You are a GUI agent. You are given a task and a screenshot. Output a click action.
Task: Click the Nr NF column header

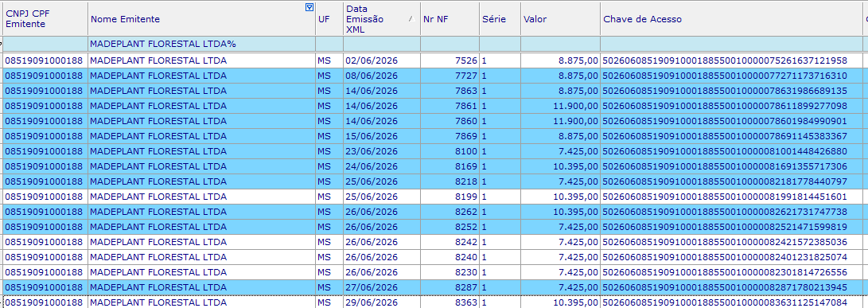(x=450, y=19)
